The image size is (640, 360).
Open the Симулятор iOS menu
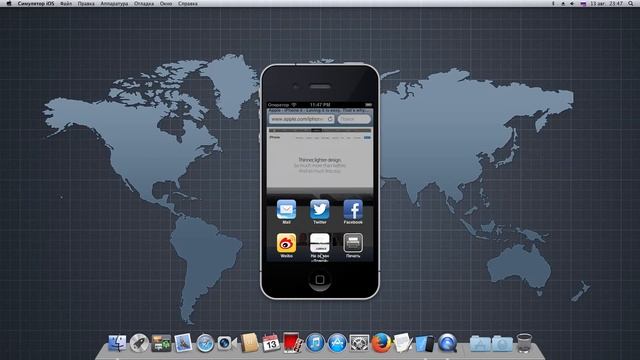pyautogui.click(x=36, y=3)
